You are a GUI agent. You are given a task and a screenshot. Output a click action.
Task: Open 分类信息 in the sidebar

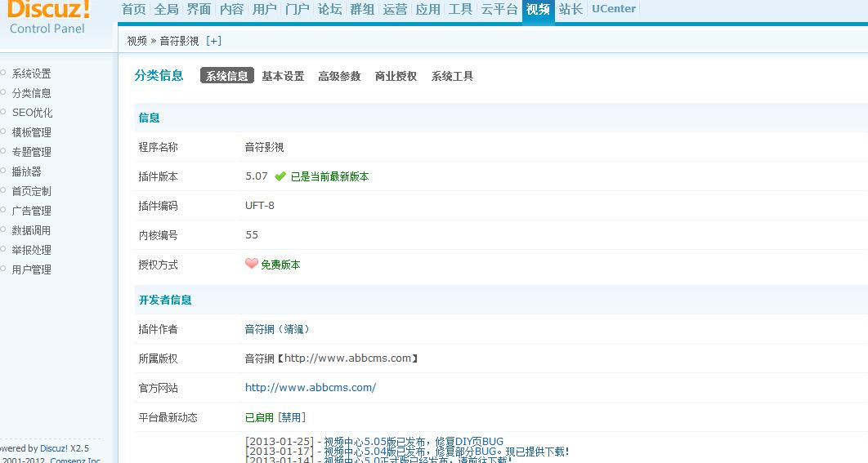(32, 93)
